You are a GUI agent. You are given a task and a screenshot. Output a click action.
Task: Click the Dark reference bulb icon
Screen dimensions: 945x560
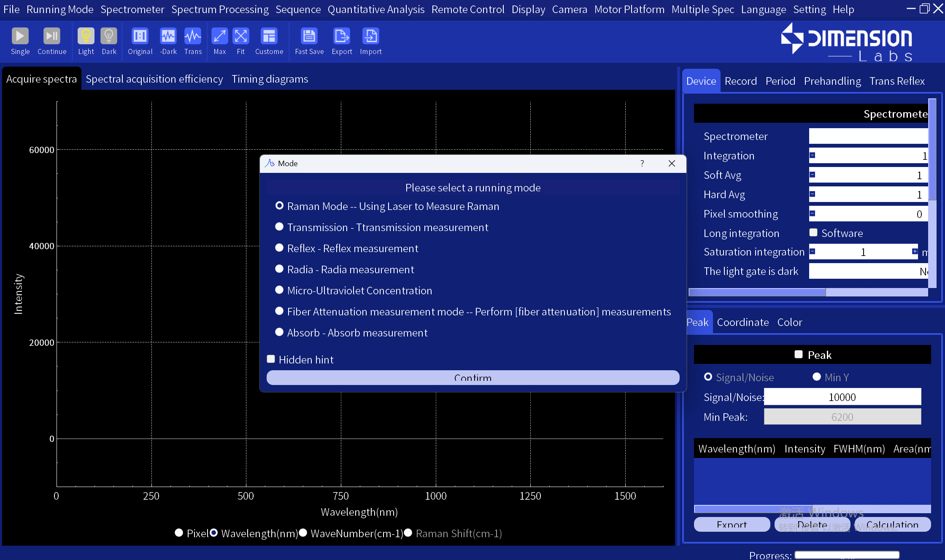click(x=109, y=37)
